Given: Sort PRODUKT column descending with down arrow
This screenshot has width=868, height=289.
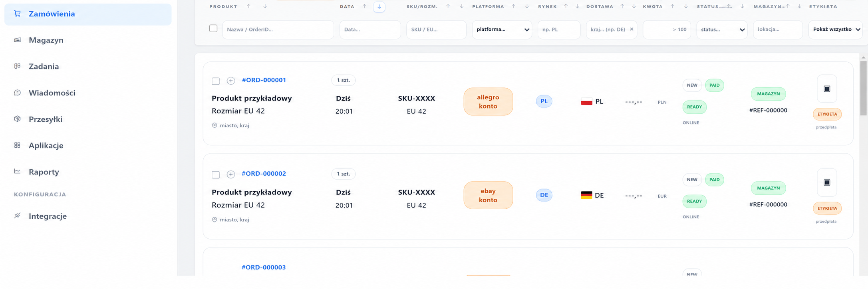Looking at the screenshot, I should [265, 6].
